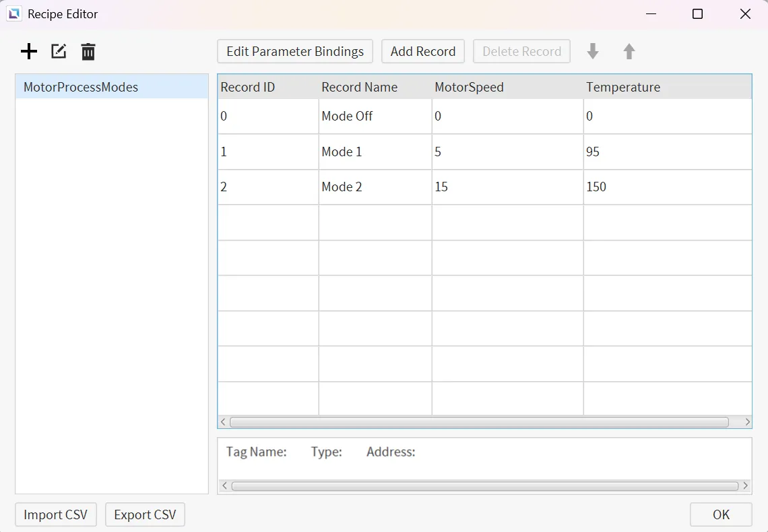Click the Recipe Editor app icon

pyautogui.click(x=14, y=14)
